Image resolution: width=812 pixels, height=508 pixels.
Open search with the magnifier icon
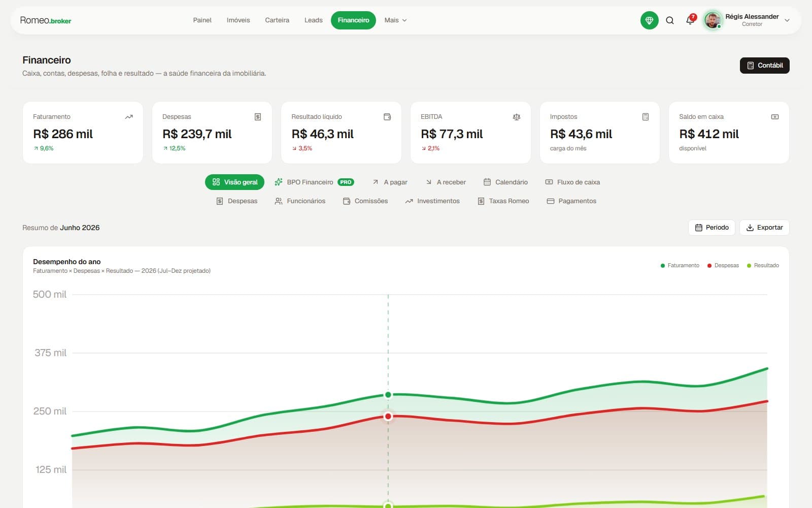coord(670,20)
